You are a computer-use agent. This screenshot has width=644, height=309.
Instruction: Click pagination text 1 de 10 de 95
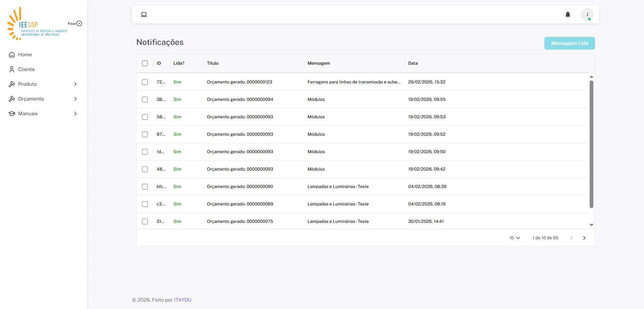(545, 238)
